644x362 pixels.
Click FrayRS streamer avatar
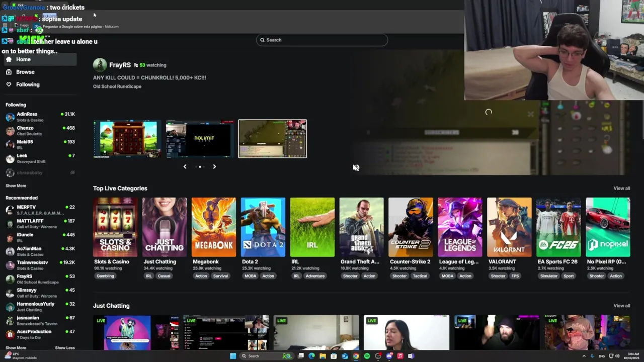(100, 65)
